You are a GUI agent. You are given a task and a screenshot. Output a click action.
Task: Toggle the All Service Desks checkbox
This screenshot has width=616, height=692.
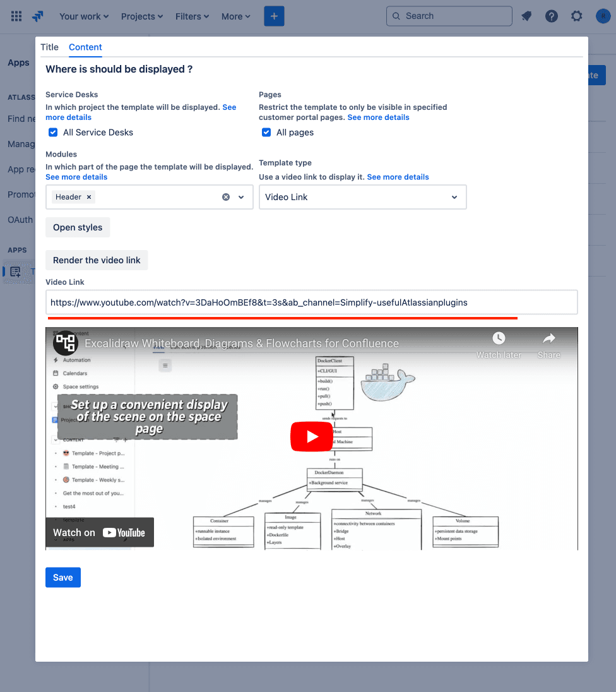click(x=53, y=133)
